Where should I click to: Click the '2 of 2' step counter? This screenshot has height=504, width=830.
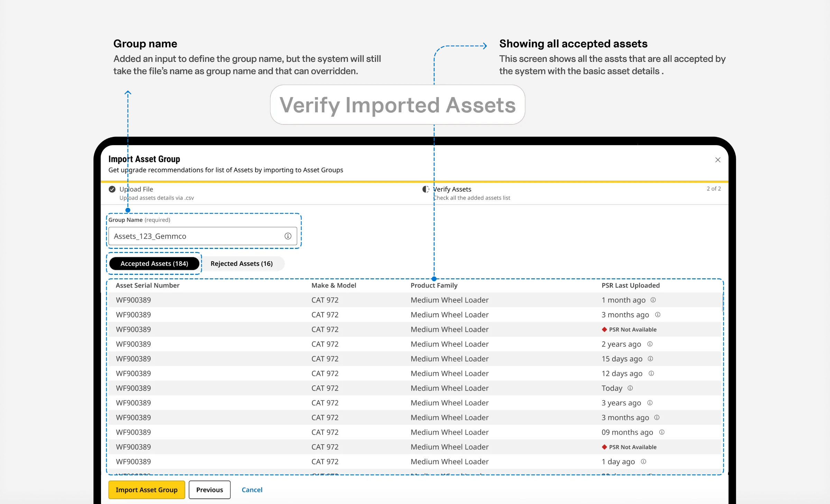click(x=714, y=188)
